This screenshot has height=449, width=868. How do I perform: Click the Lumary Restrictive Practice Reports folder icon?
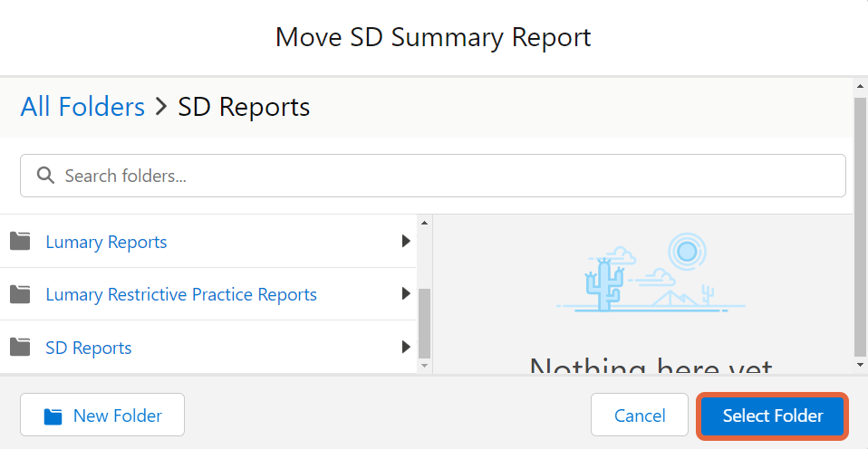pyautogui.click(x=20, y=294)
